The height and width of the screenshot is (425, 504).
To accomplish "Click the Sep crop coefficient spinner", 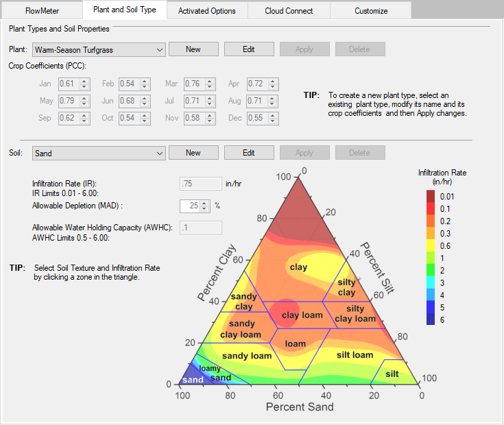I will 84,118.
